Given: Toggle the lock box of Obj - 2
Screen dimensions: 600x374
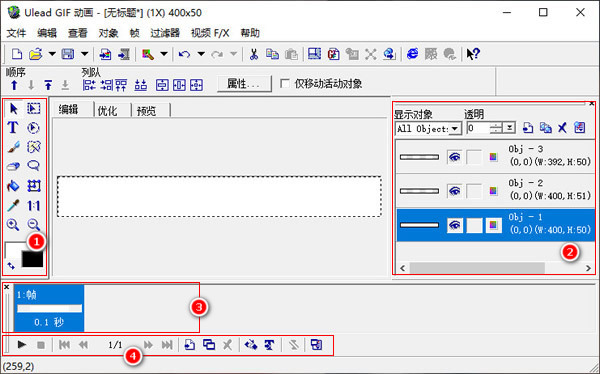Looking at the screenshot, I should [474, 191].
